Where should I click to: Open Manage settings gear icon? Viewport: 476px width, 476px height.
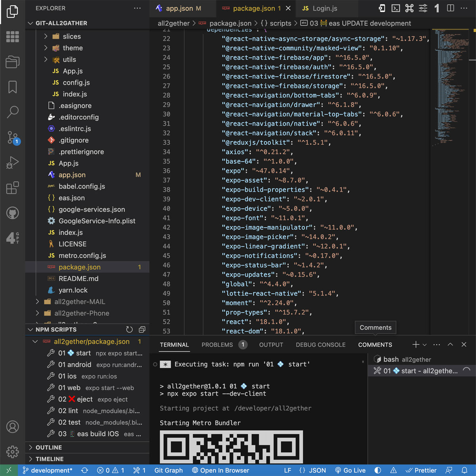13,451
